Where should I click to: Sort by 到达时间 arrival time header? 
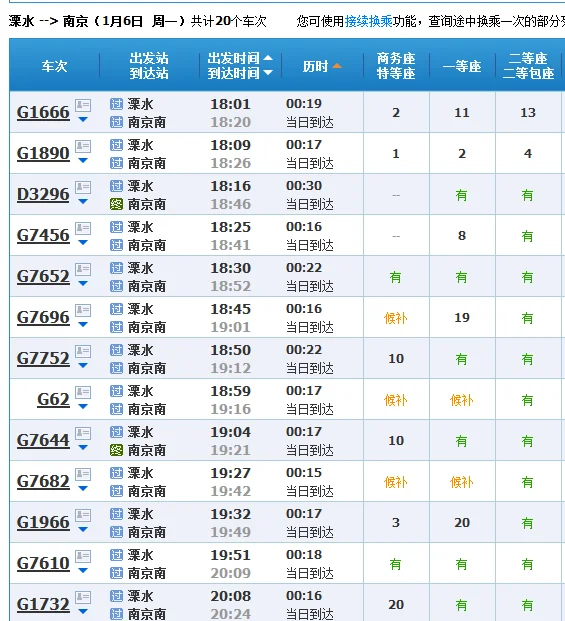pyautogui.click(x=240, y=73)
